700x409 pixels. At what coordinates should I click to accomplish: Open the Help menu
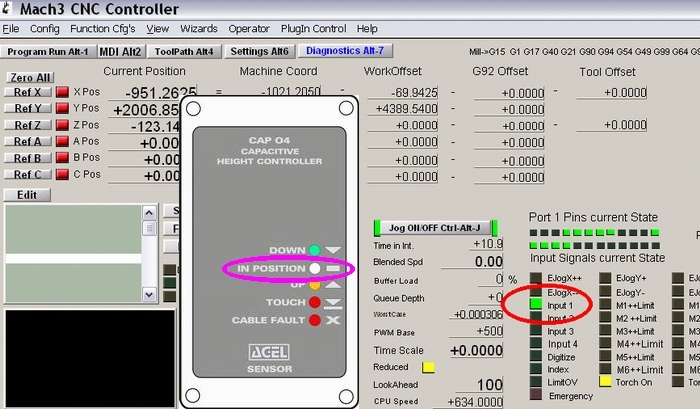[367, 29]
